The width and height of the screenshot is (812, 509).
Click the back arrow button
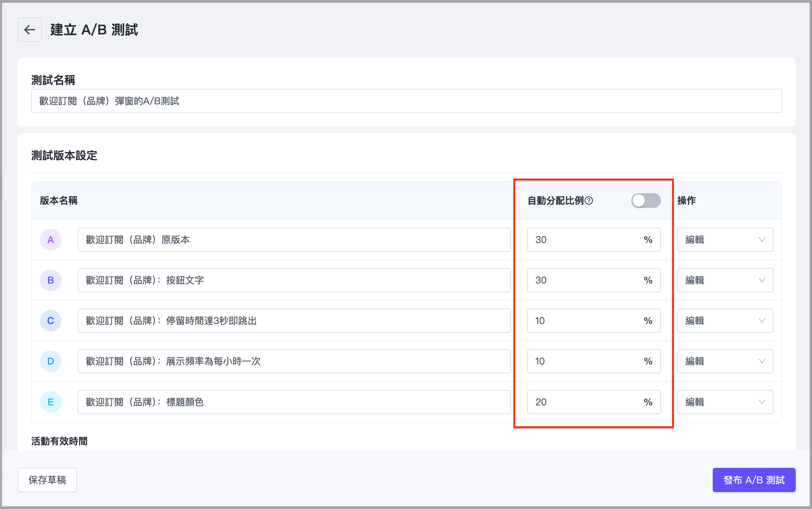(x=30, y=30)
